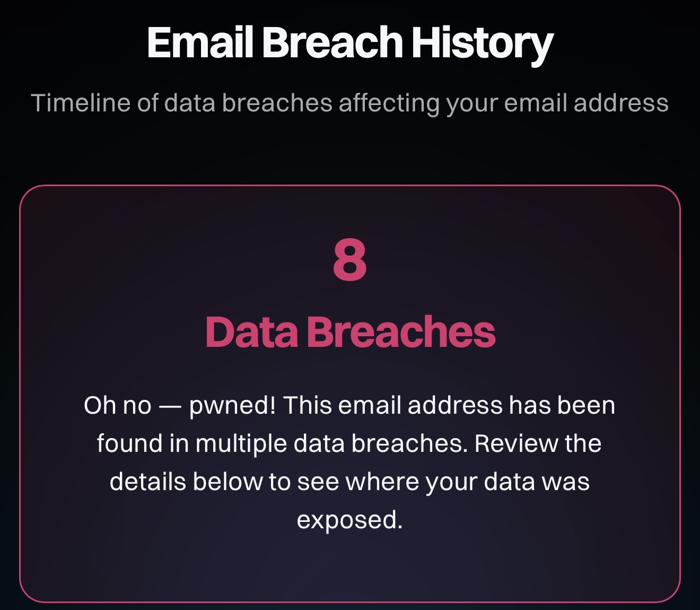Viewport: 700px width, 610px height.
Task: Click the "Email Breach History" page heading
Action: point(350,42)
